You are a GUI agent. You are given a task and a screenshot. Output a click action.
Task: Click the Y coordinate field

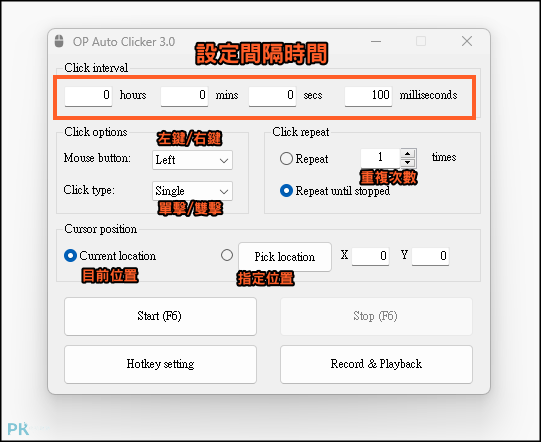coord(430,256)
